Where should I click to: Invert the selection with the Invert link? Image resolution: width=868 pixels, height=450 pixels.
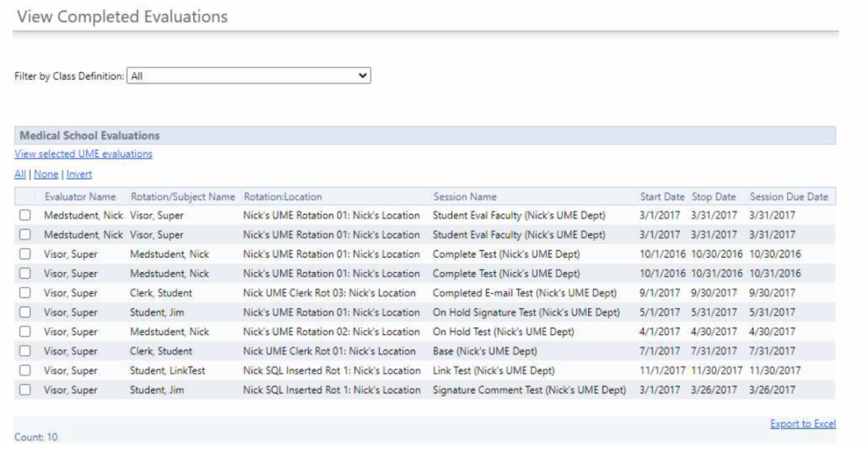click(79, 174)
